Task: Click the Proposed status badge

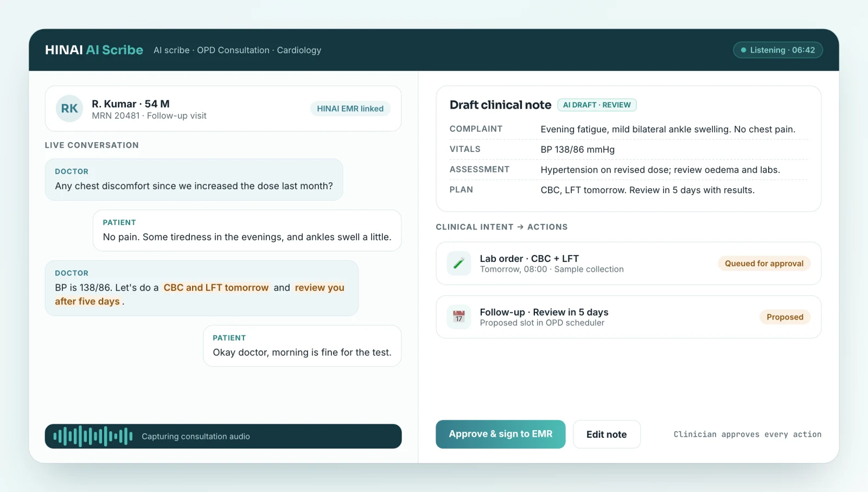Action: tap(784, 317)
